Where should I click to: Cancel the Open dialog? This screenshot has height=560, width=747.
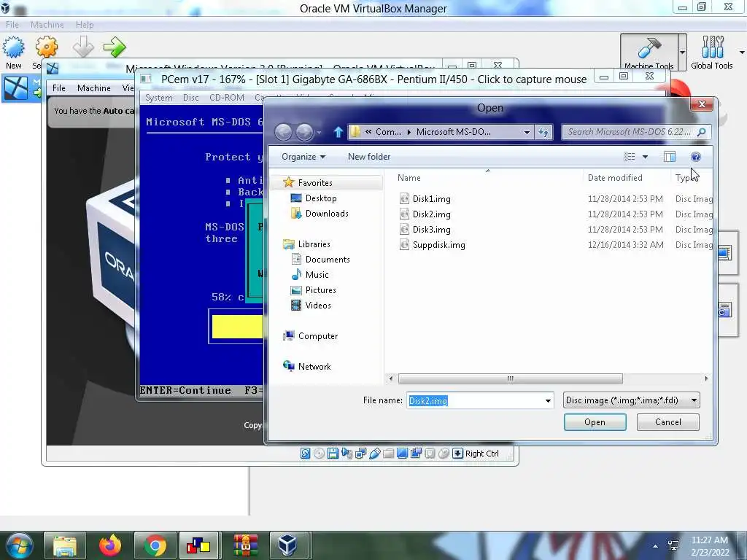pyautogui.click(x=668, y=422)
